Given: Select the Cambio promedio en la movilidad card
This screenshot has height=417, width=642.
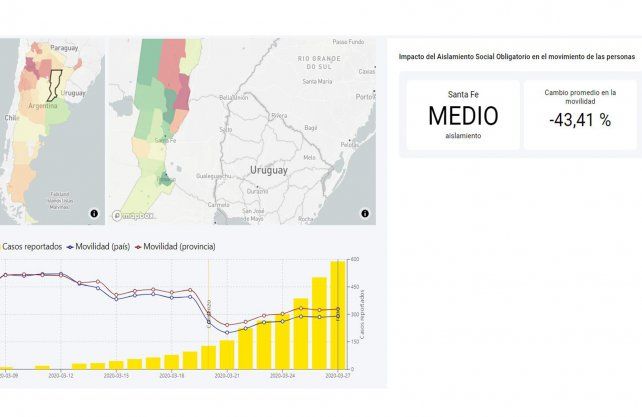Looking at the screenshot, I should (580, 115).
